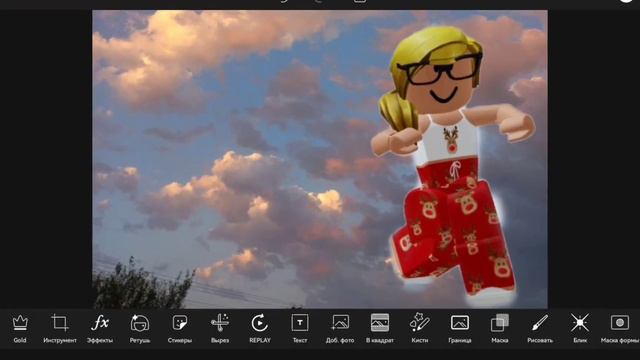640x360 pixels.
Task: Apply the Блик lens flare tool
Action: (x=580, y=328)
